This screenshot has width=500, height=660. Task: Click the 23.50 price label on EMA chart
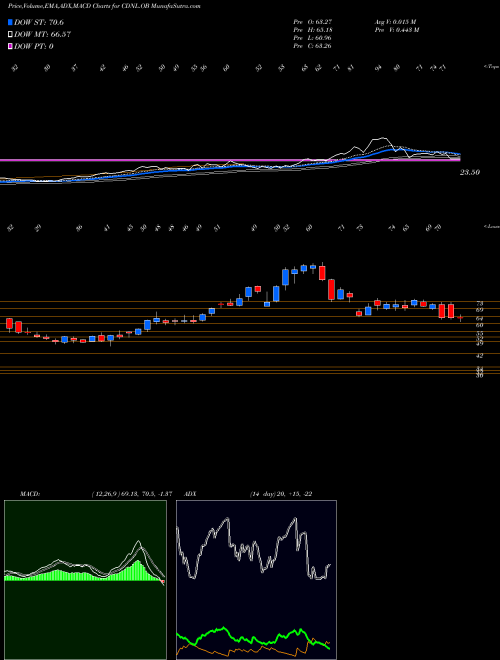pyautogui.click(x=470, y=172)
